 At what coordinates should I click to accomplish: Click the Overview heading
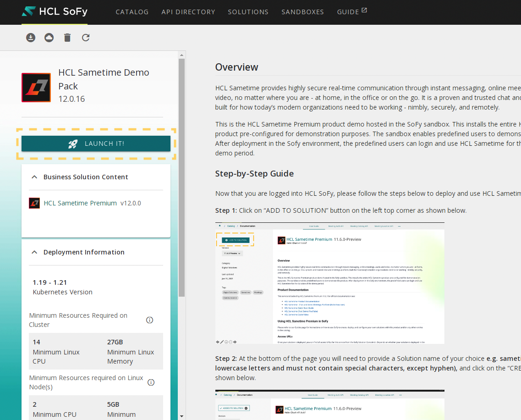tap(236, 67)
